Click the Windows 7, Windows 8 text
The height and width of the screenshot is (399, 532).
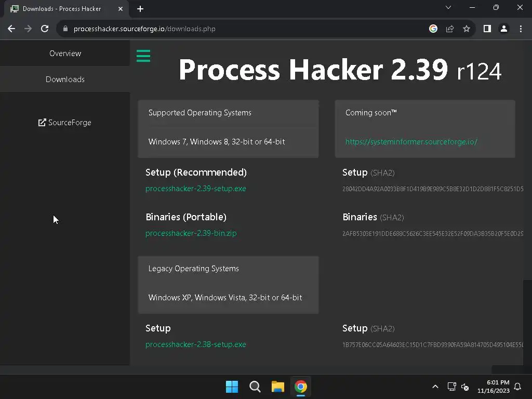(217, 142)
